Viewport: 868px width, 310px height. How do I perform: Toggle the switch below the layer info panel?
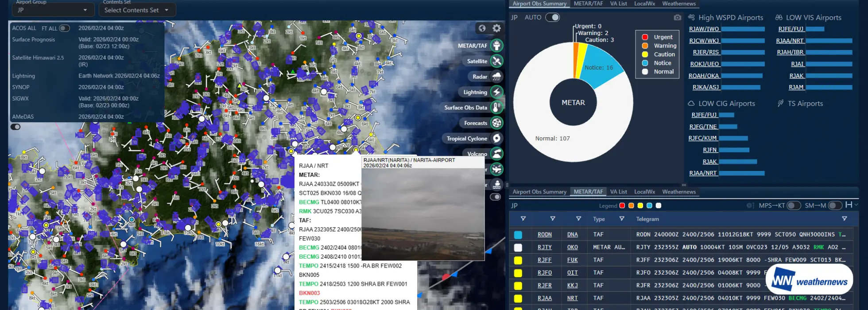point(15,127)
